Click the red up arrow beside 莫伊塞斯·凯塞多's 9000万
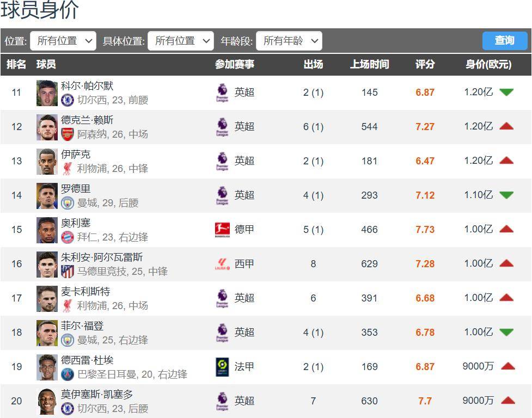The height and width of the screenshot is (418, 532). coord(507,401)
